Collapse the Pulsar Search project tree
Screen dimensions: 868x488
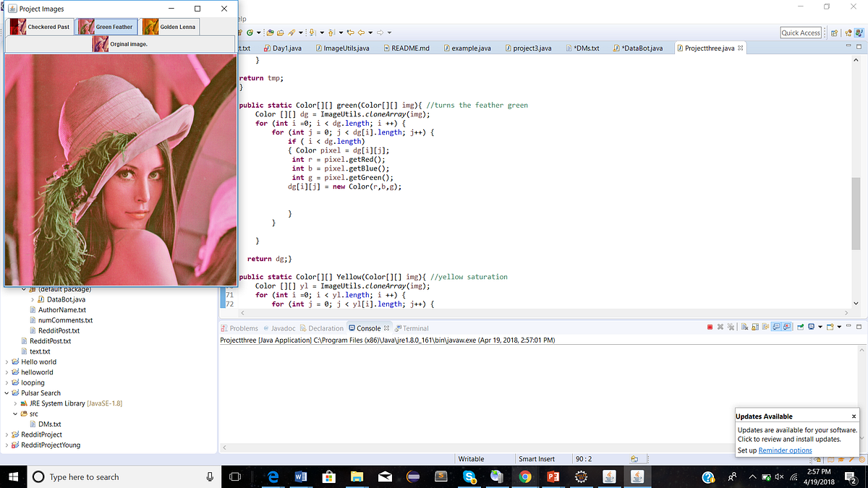tap(6, 393)
